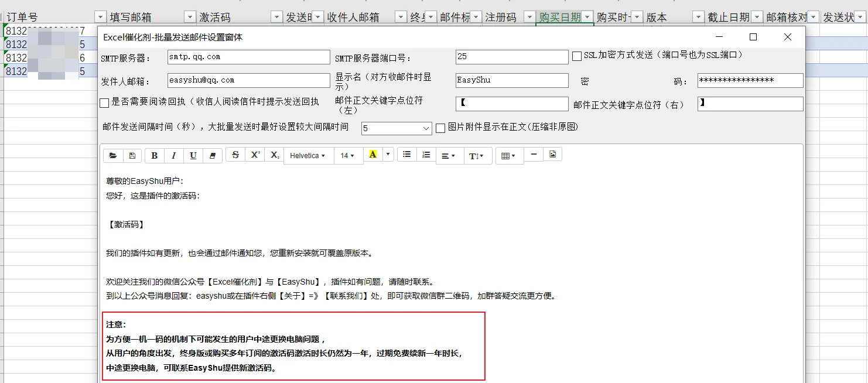Apply yellow highlight with the A button
The height and width of the screenshot is (383, 868).
pyautogui.click(x=373, y=155)
